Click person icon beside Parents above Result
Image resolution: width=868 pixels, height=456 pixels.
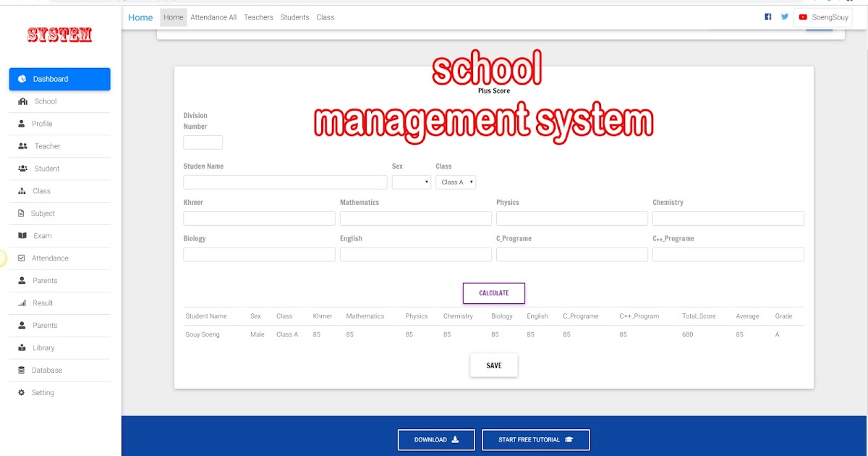(x=22, y=281)
